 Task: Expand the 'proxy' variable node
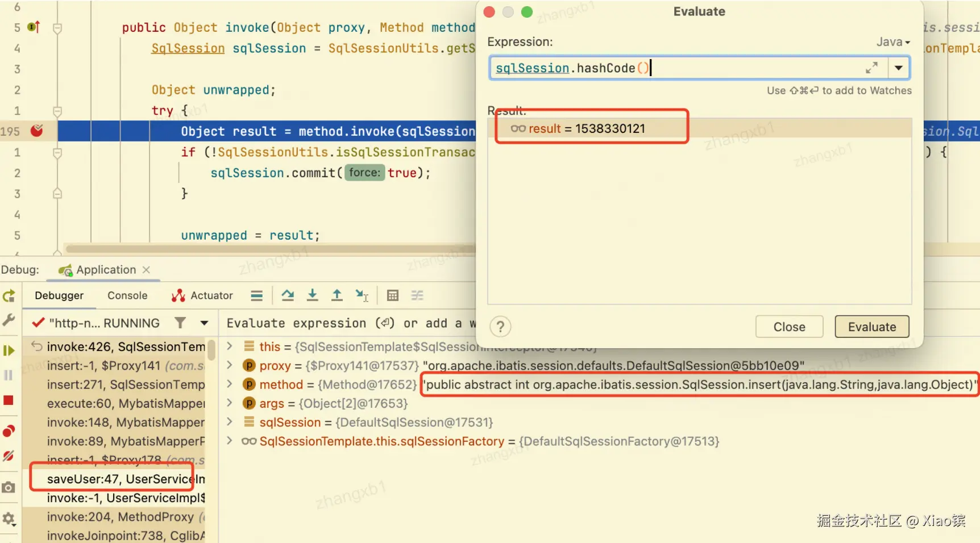click(x=230, y=365)
